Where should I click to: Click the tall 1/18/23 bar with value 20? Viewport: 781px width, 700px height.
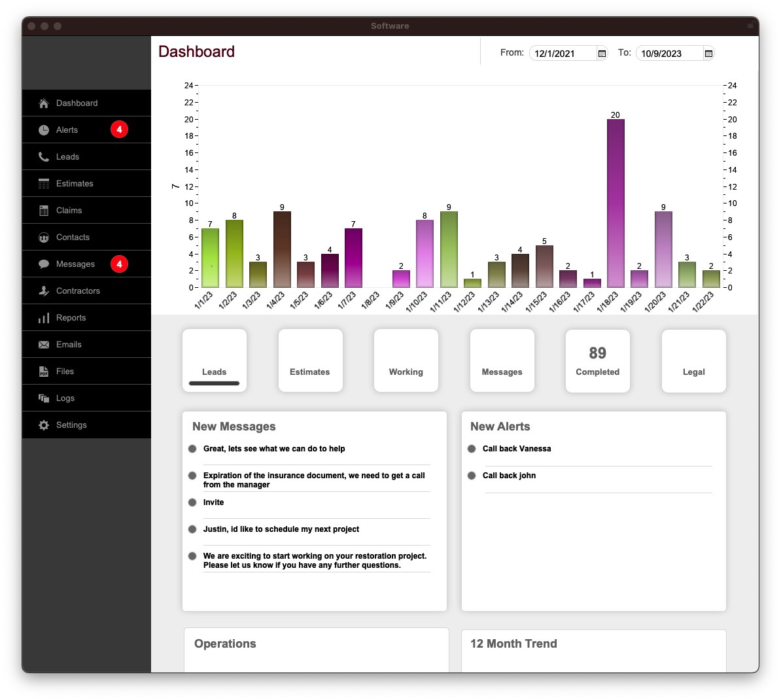tap(616, 203)
